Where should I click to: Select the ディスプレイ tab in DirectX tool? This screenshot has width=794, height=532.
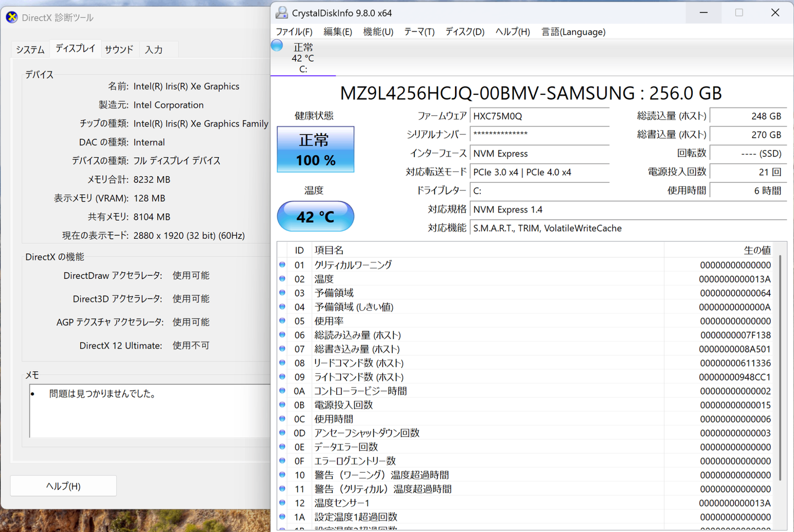click(x=75, y=48)
